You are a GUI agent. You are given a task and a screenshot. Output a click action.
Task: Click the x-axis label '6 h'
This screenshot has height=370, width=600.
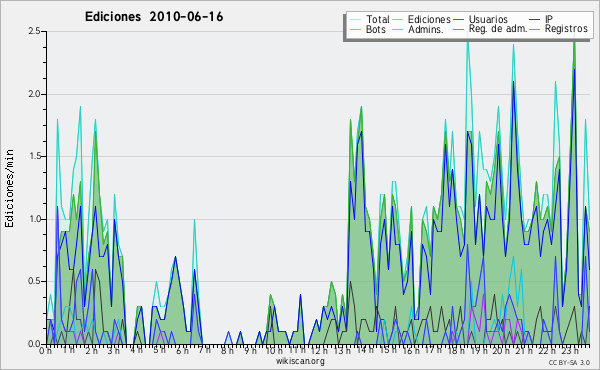click(182, 351)
